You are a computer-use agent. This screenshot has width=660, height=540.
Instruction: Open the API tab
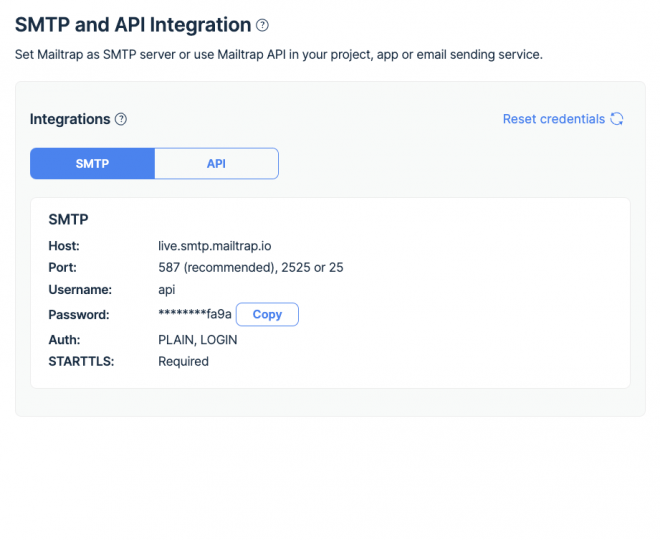216,163
